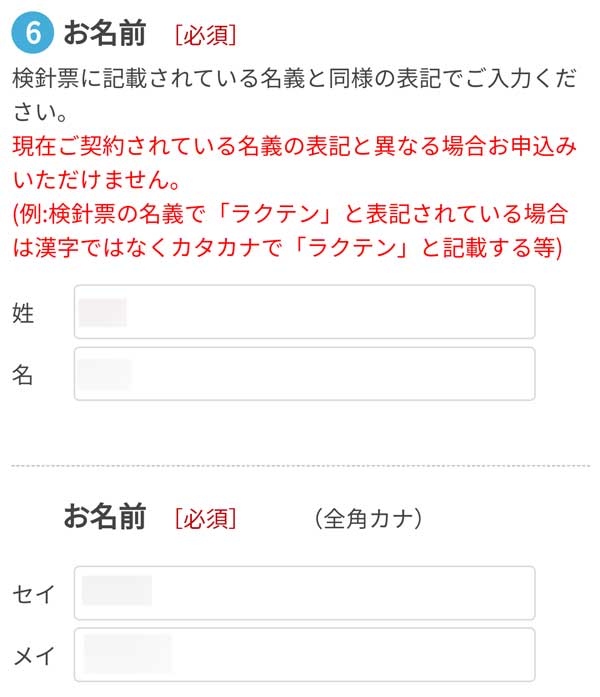This screenshot has width=600, height=697.
Task: Click the [必須] tag beside the lower お名前 heading
Action: pyautogui.click(x=205, y=518)
